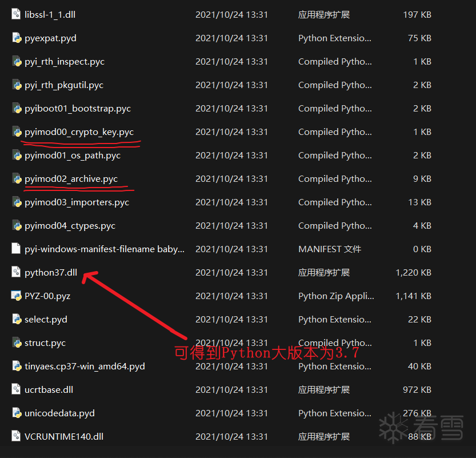Select the file name VCRUNTIME140.dll
The image size is (476, 458).
64,436
